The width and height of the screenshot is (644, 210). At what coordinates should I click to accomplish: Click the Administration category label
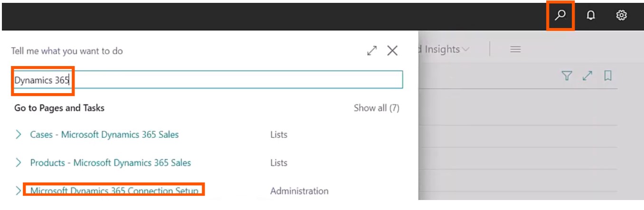[299, 191]
